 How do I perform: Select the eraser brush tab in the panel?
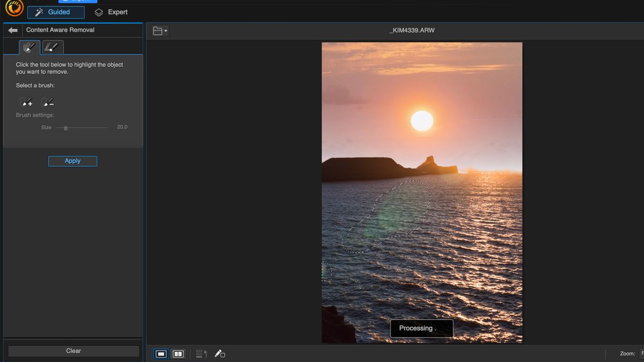pos(52,47)
